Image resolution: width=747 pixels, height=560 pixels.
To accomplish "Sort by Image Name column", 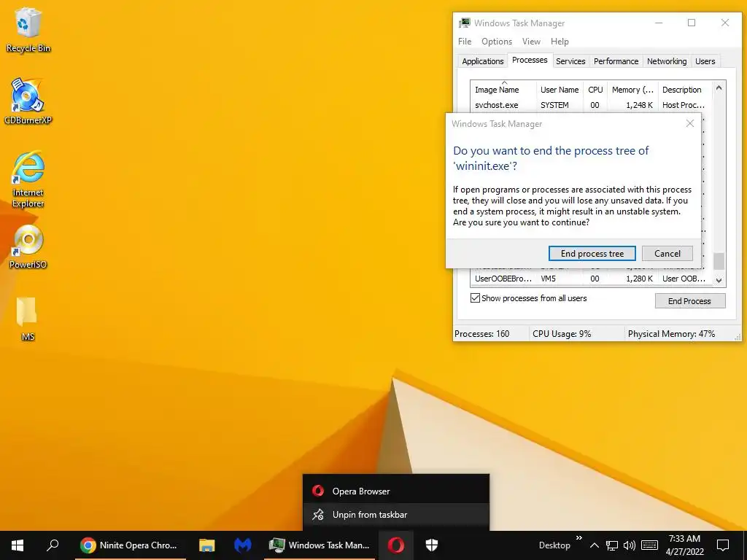I will [503, 90].
